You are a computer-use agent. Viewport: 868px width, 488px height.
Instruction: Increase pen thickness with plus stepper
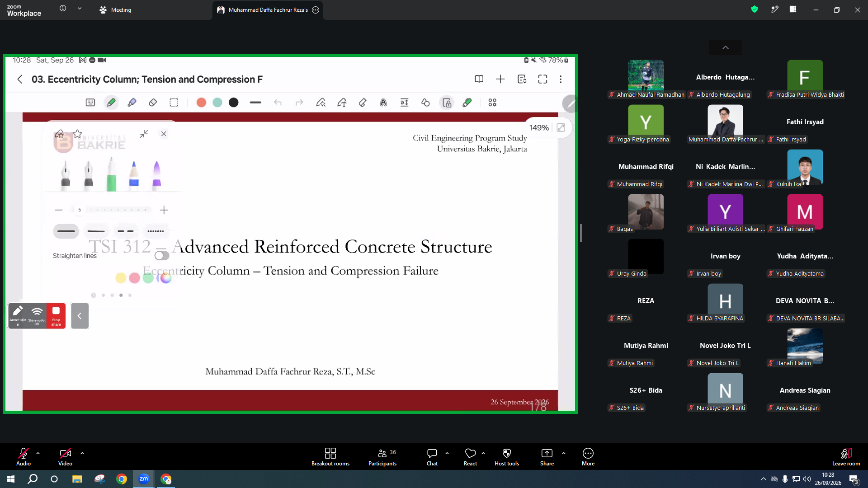click(x=164, y=210)
